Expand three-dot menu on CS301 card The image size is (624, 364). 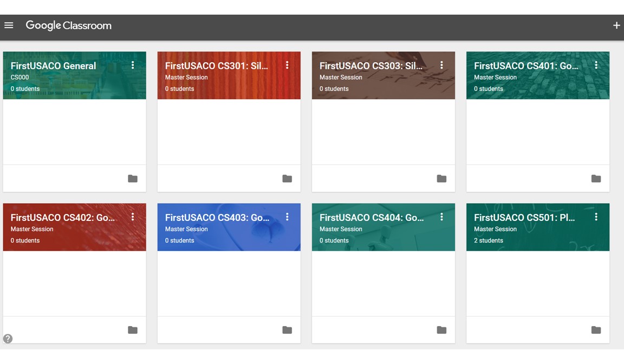coord(287,65)
